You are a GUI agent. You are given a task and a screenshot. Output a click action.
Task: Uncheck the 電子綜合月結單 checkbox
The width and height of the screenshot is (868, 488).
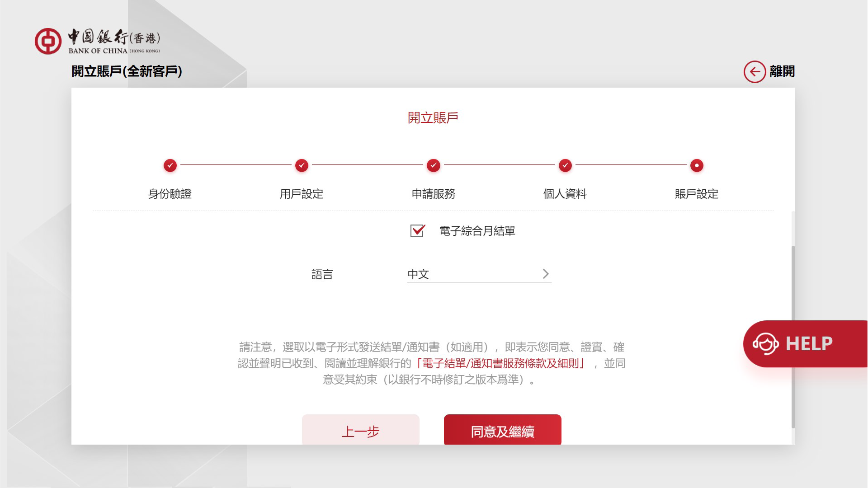coord(417,231)
